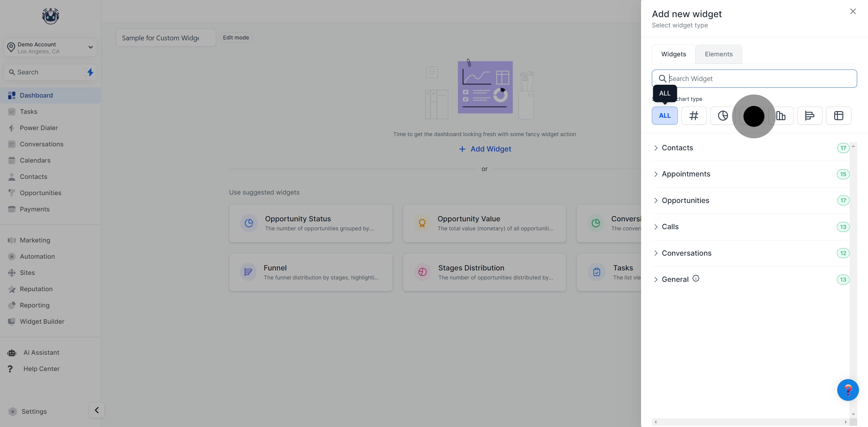This screenshot has width=868, height=427.
Task: Expand the Calls widget category
Action: pos(750,227)
